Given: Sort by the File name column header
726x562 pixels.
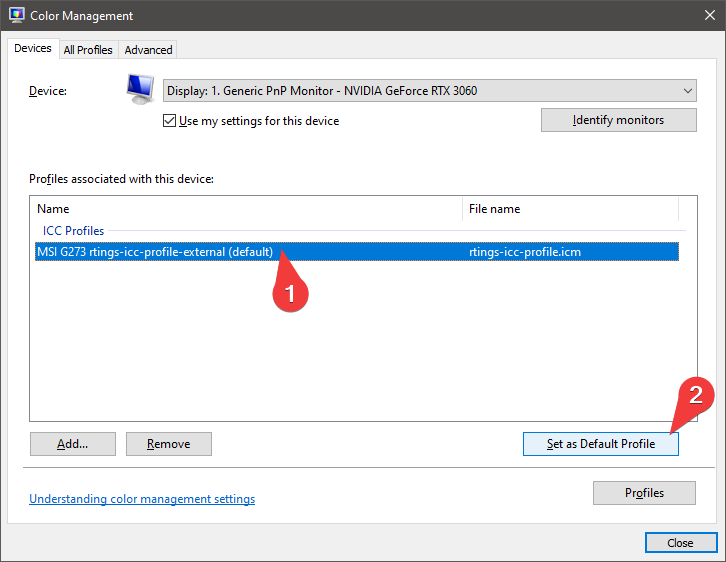Looking at the screenshot, I should point(570,209).
